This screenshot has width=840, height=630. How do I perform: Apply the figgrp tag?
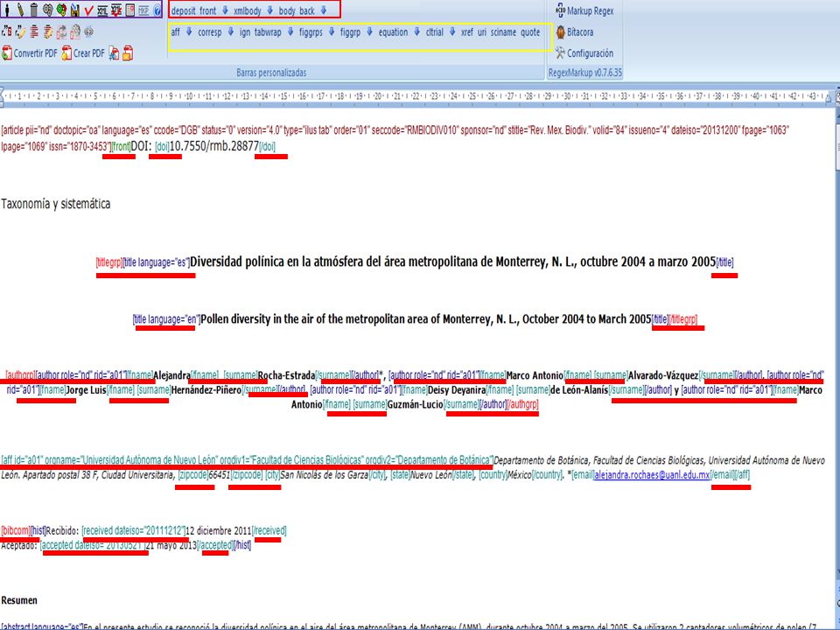pos(350,32)
